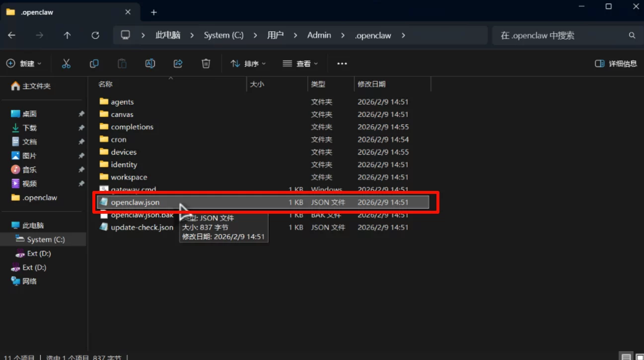Click the Refresh icon in the address bar
644x360 pixels.
95,35
